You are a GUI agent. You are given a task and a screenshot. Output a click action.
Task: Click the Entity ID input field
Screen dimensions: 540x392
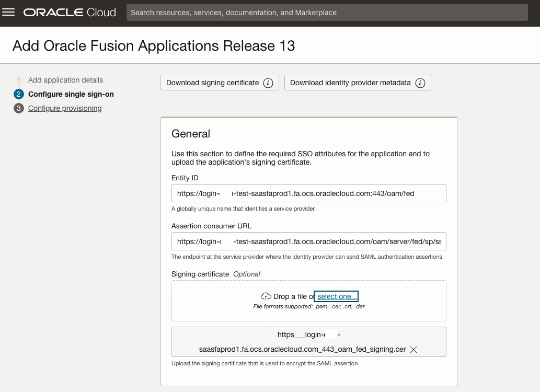coord(308,193)
